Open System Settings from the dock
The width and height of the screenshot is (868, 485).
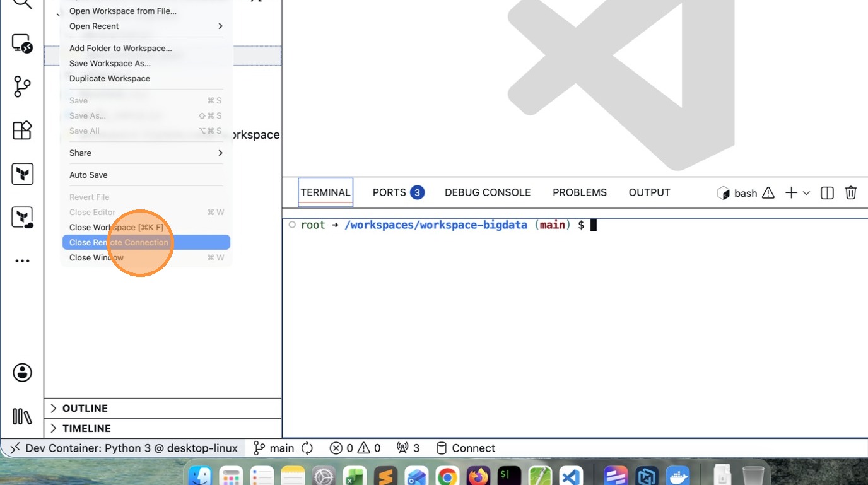[324, 476]
